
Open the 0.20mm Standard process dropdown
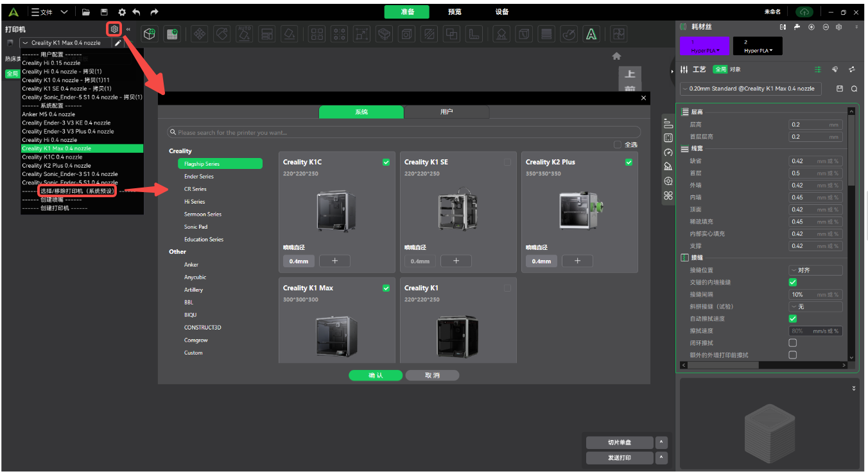tap(751, 89)
